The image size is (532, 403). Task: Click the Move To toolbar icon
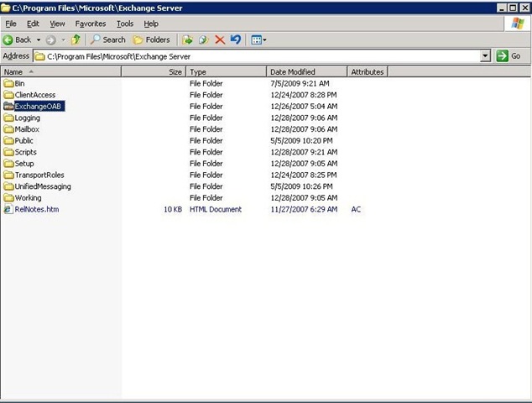(x=187, y=39)
